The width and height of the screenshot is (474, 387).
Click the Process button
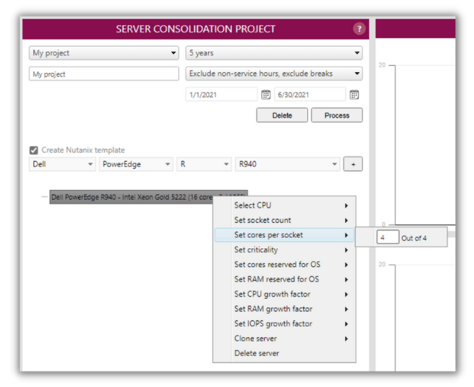[337, 115]
